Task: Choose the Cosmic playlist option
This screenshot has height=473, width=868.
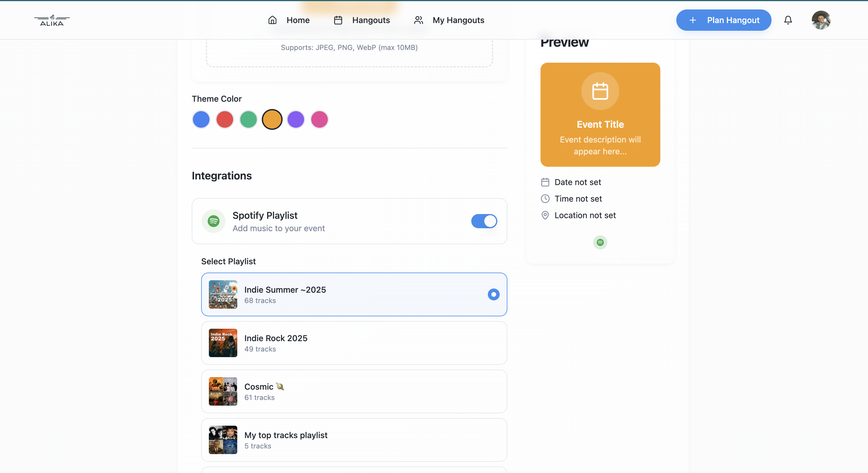Action: 354,391
